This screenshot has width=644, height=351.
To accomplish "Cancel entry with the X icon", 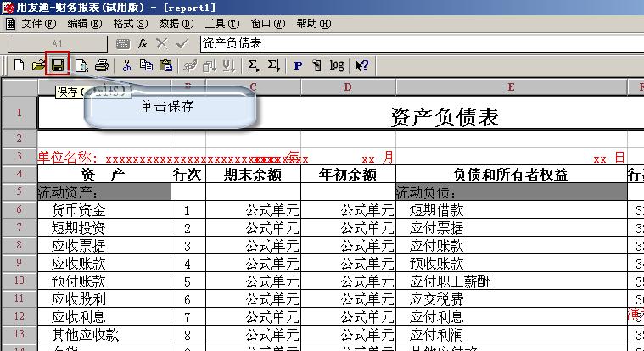I will point(162,43).
